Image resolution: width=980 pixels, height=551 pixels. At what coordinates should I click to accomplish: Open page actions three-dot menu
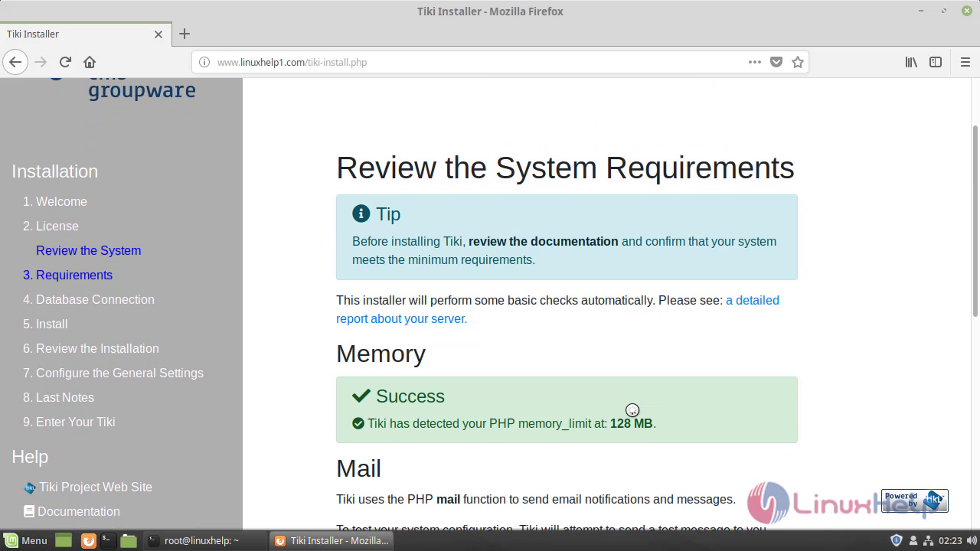(x=755, y=62)
